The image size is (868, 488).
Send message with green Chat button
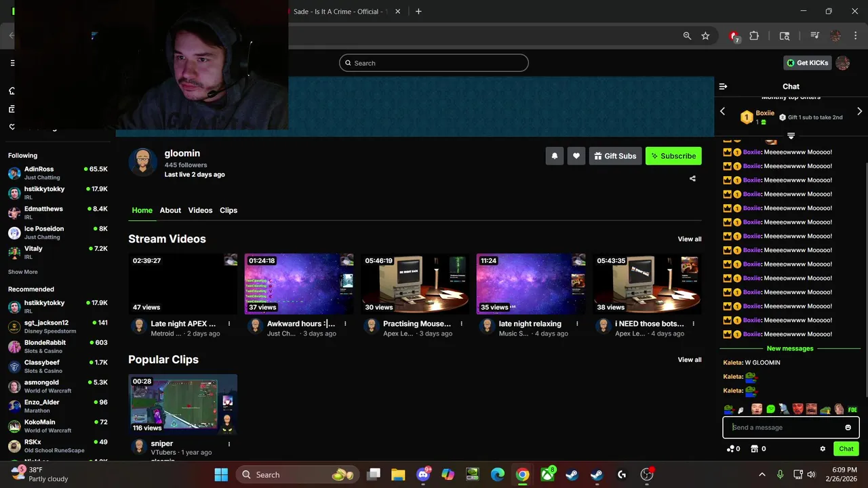pyautogui.click(x=846, y=449)
